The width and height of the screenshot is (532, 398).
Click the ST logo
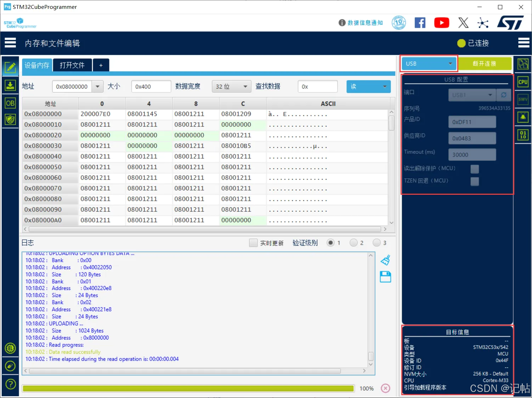point(510,23)
